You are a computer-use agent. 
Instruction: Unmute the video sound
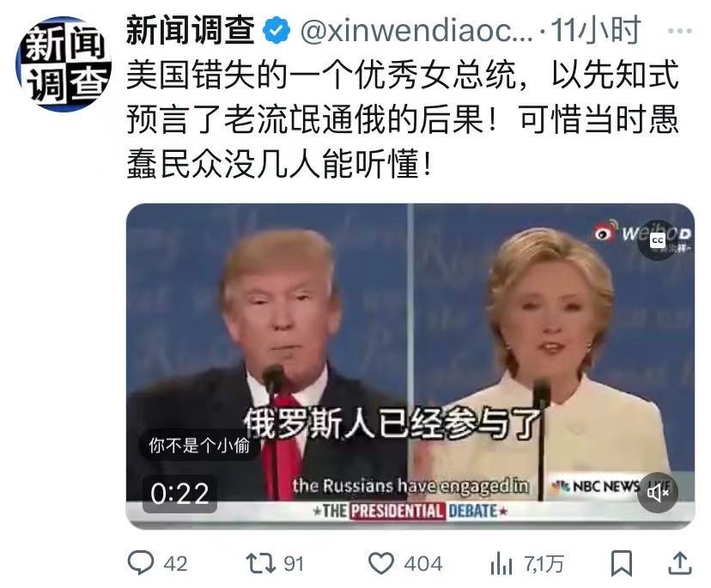658,493
